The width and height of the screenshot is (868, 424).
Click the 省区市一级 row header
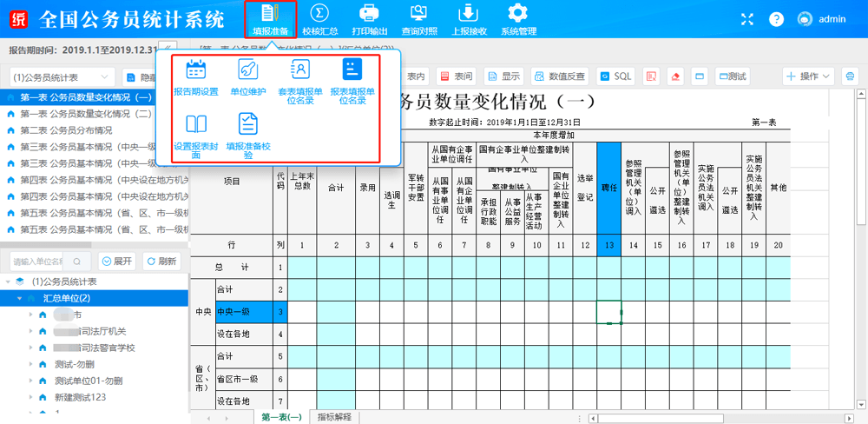(243, 380)
